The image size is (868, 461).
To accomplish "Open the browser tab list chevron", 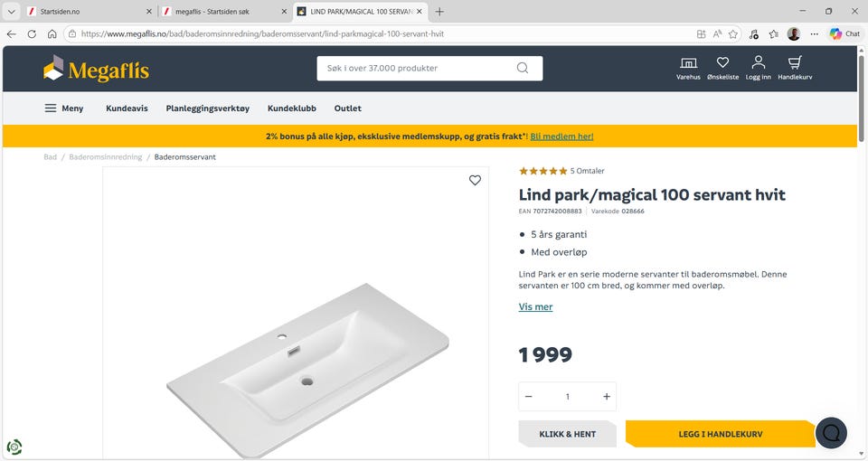I will pyautogui.click(x=12, y=12).
